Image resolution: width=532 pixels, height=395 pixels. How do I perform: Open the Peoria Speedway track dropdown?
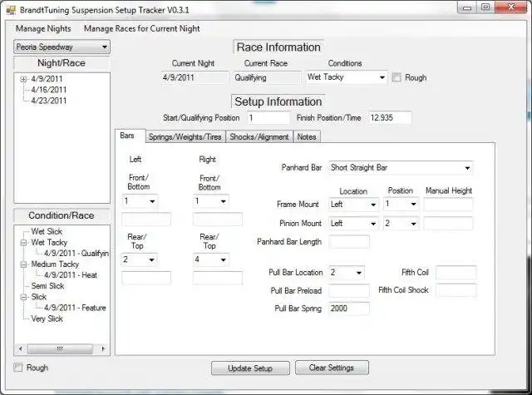coord(62,47)
